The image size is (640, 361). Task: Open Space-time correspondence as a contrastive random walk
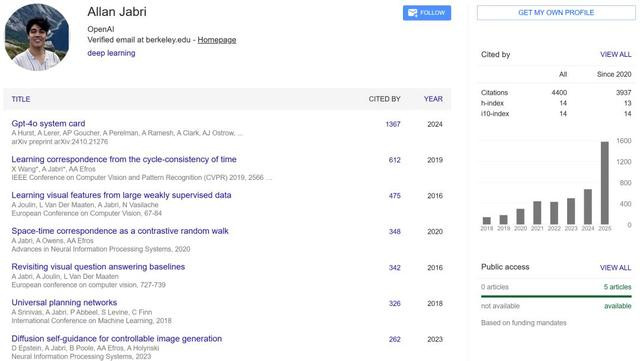tap(120, 231)
